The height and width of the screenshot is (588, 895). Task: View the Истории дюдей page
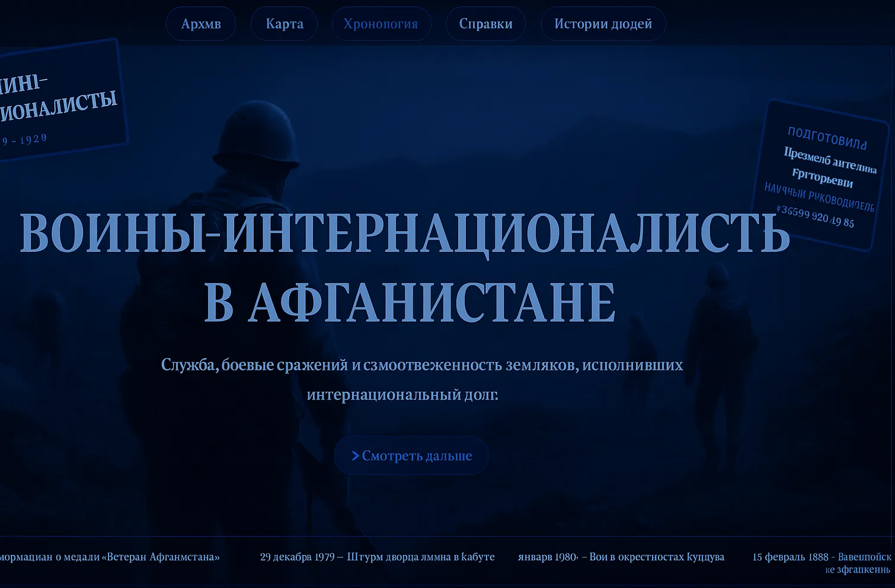click(603, 24)
